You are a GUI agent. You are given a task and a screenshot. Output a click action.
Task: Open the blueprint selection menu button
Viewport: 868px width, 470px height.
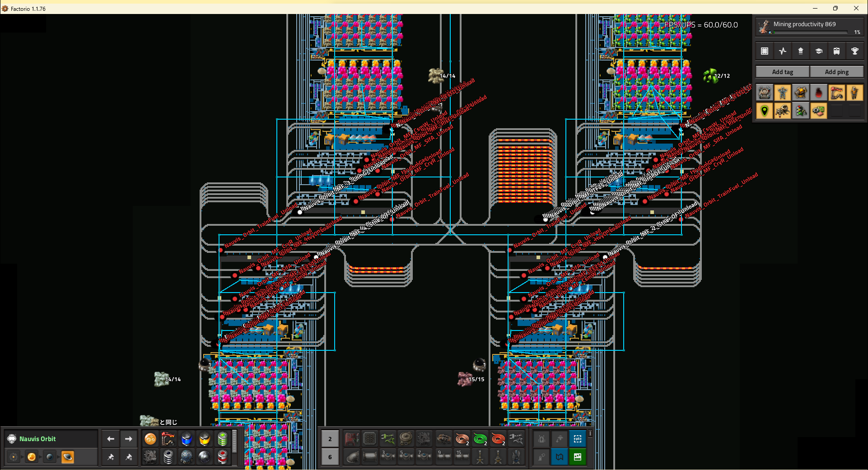click(765, 51)
